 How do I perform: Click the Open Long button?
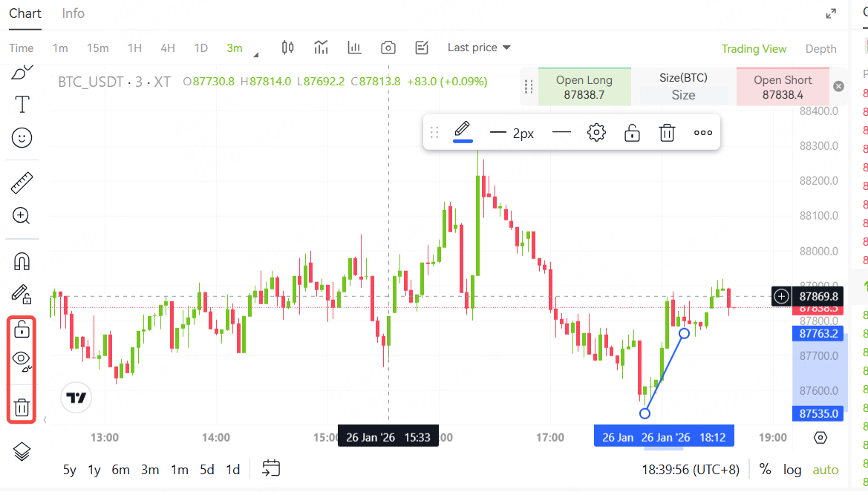[584, 87]
